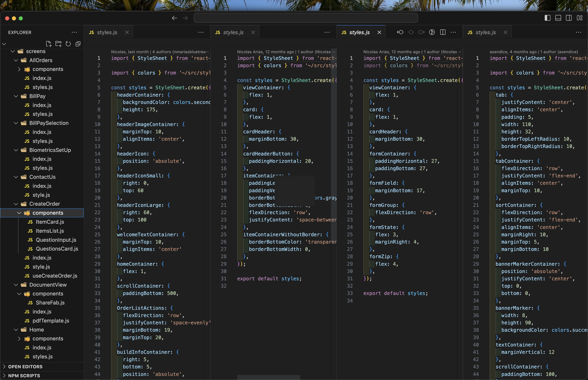Viewport: 588px width, 380px height.
Task: Toggle the secondary side bar visibility
Action: tap(569, 18)
